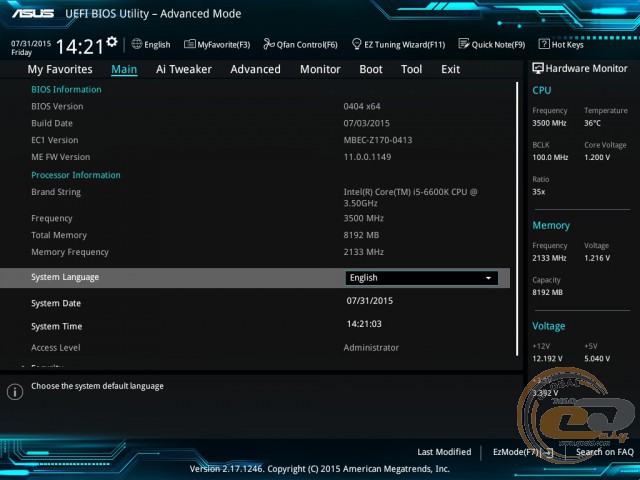Click the Access Level label

[x=56, y=348]
